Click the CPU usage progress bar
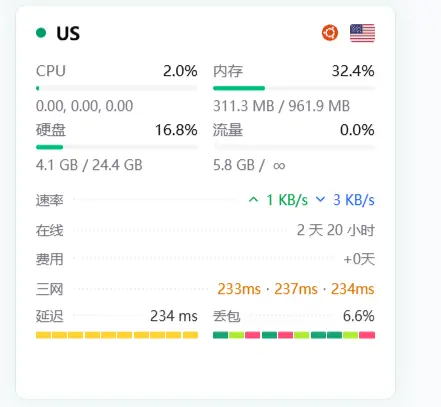This screenshot has height=407, width=441. [117, 88]
